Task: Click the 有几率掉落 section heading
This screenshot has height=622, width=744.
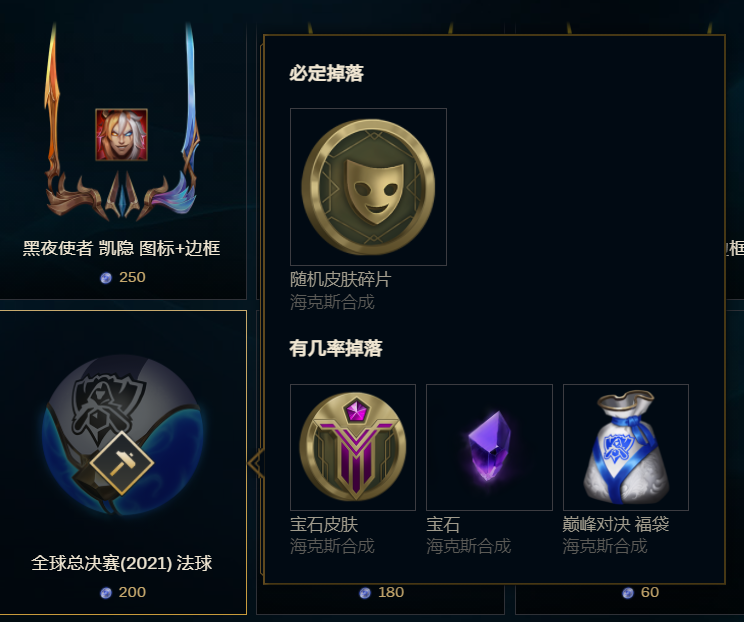Action: pos(336,348)
